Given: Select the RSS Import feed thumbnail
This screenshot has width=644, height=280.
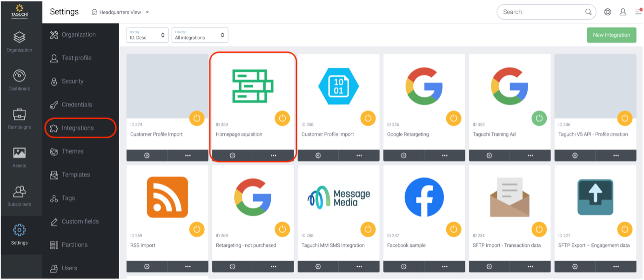Looking at the screenshot, I should (167, 197).
